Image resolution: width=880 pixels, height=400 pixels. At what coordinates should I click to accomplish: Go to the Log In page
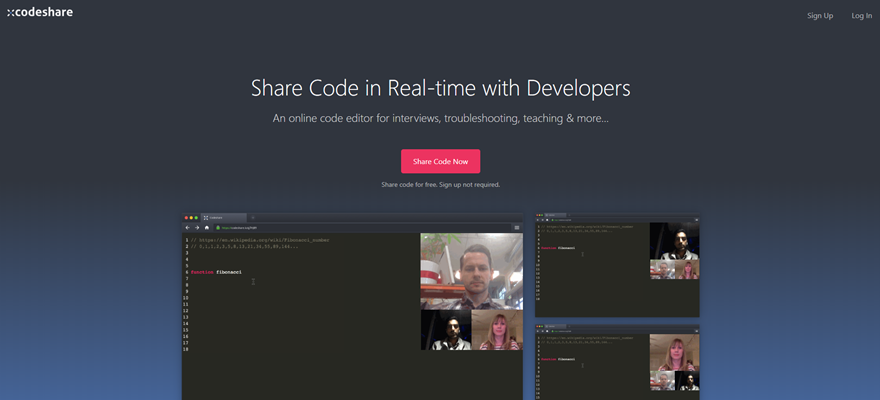[861, 16]
